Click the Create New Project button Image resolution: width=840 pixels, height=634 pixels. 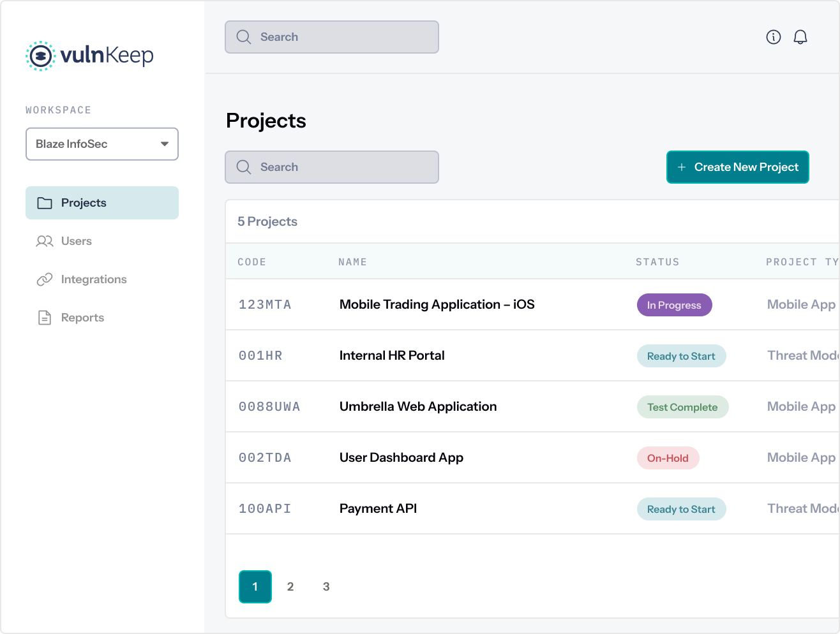pyautogui.click(x=738, y=167)
